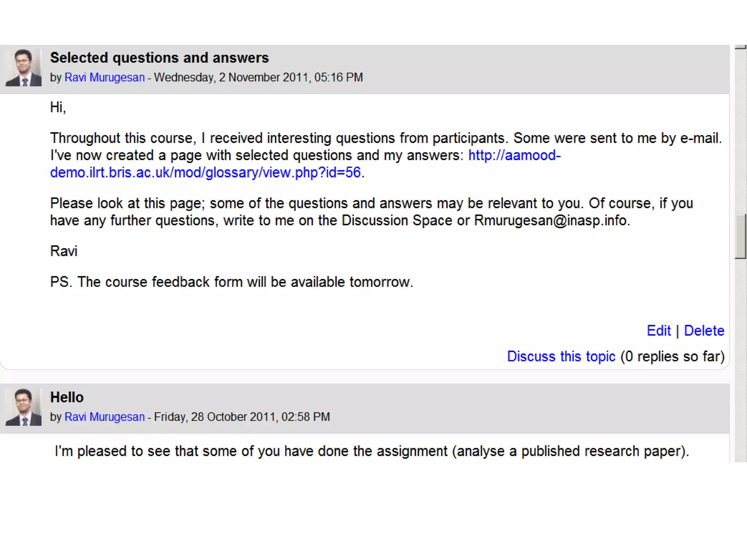Click the PS course feedback form sentence
The width and height of the screenshot is (747, 560).
(231, 282)
